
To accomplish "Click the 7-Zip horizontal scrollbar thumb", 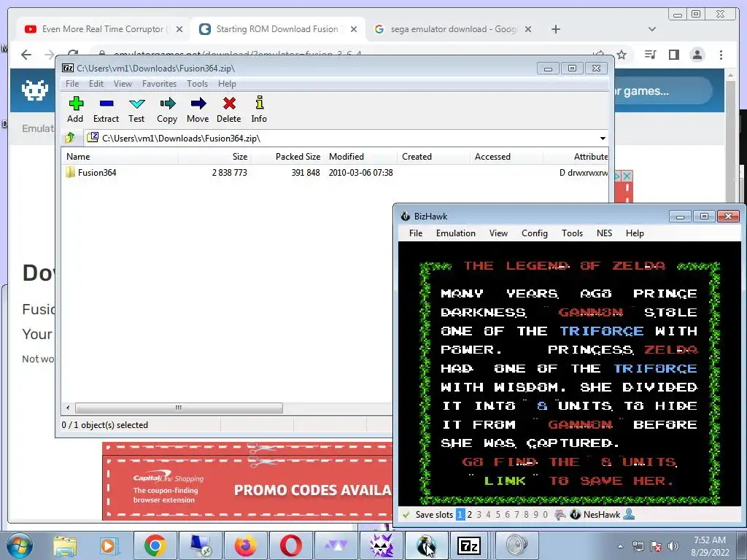I will click(179, 408).
